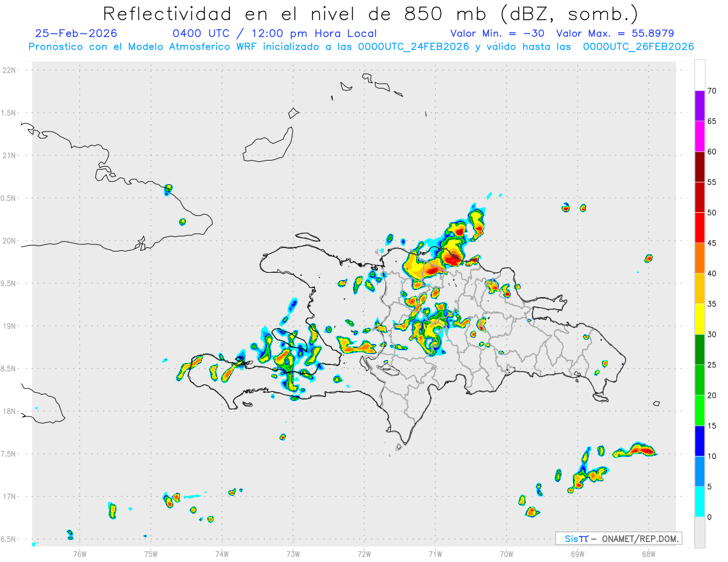Click the '55' colorbar label
The image size is (728, 562).
(712, 182)
